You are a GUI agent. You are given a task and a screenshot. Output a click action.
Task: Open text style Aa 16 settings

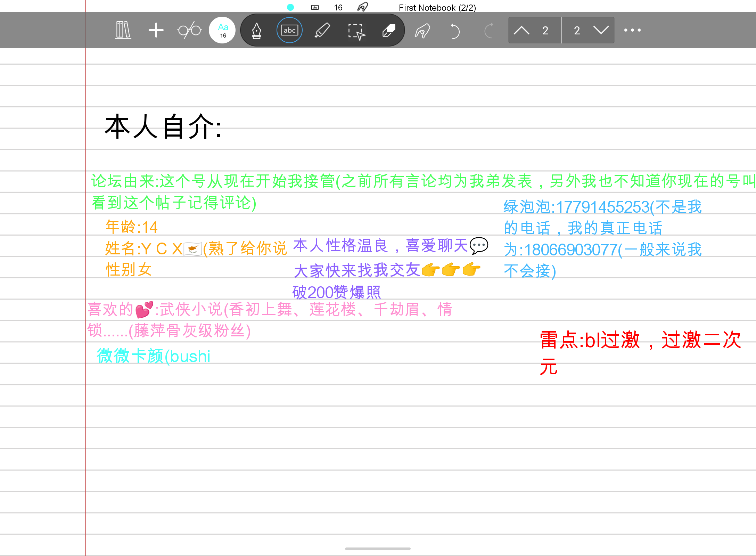pos(222,30)
